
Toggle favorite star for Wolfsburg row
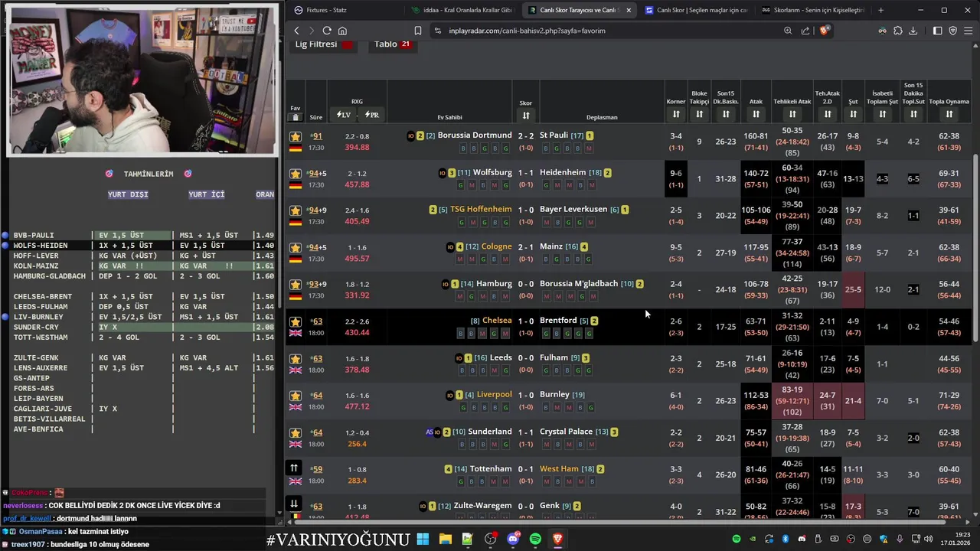coord(295,174)
